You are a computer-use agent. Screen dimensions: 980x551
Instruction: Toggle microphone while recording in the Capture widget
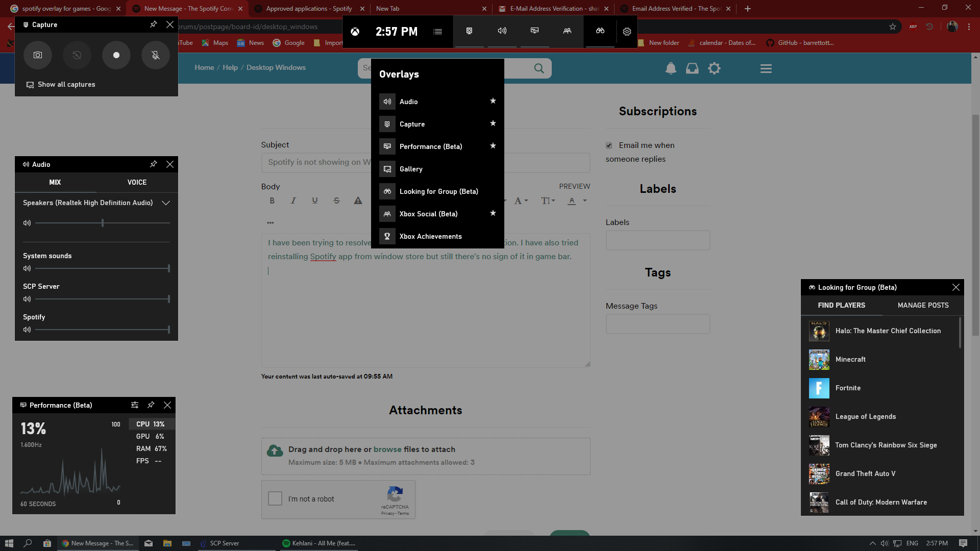(156, 55)
